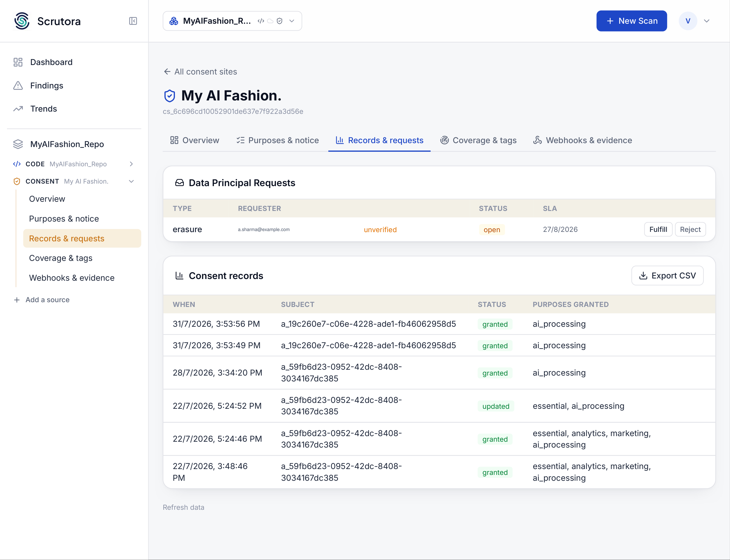Start a New Scan

coord(631,21)
